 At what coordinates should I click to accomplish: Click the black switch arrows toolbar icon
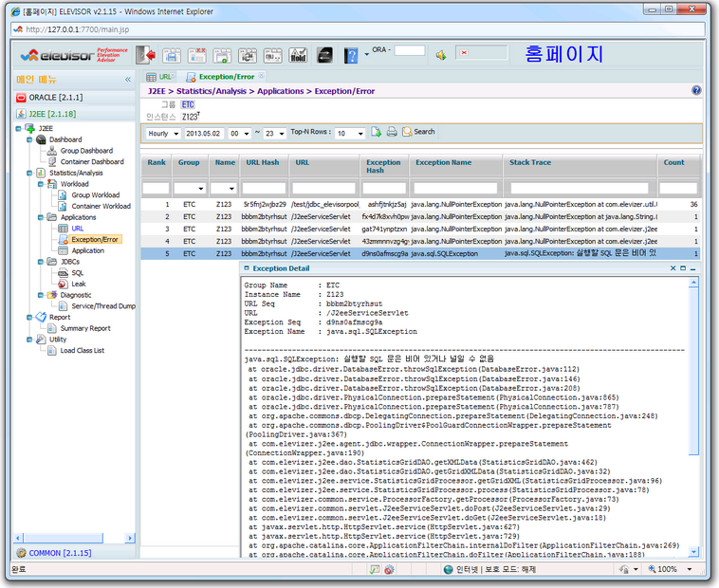click(x=324, y=55)
